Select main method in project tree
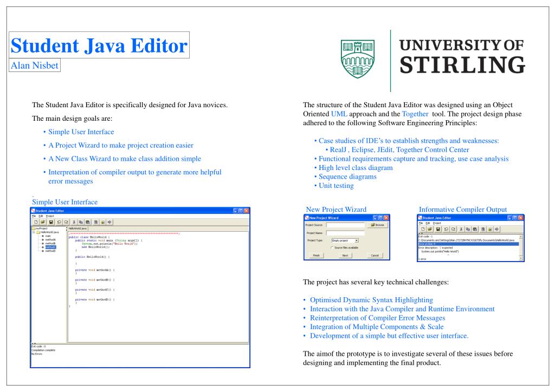The image size is (555, 392). pos(48,236)
